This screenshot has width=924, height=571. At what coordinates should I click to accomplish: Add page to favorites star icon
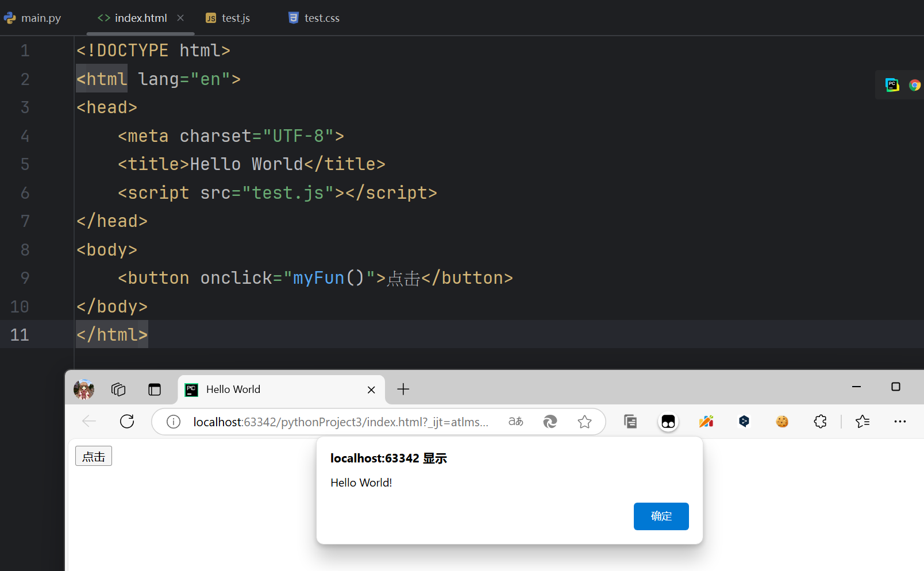584,422
